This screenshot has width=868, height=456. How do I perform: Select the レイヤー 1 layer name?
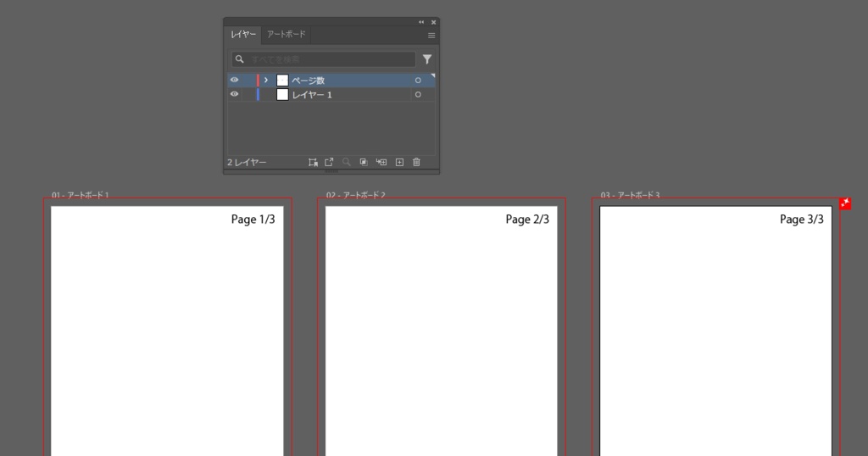coord(312,95)
